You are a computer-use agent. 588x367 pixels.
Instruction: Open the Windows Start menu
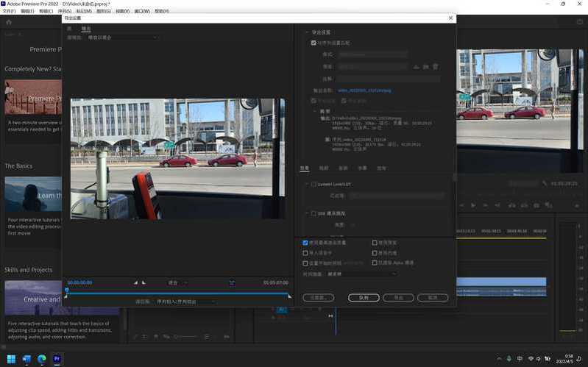[x=11, y=359]
